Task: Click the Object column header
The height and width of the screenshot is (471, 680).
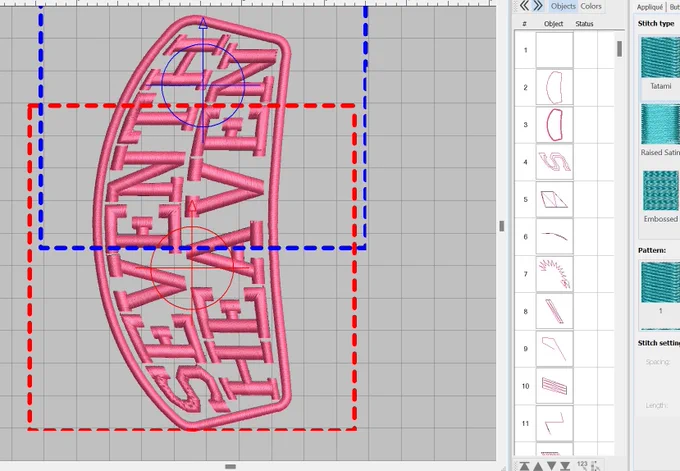Action: (553, 23)
